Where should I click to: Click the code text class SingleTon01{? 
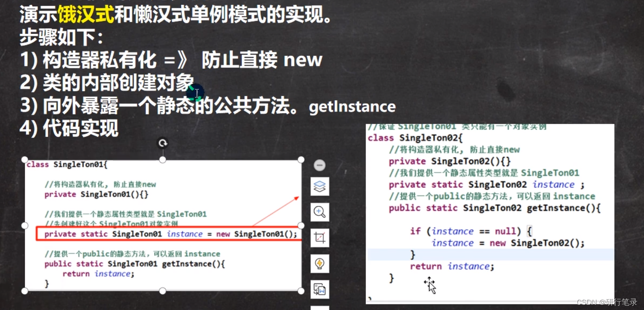(x=67, y=164)
